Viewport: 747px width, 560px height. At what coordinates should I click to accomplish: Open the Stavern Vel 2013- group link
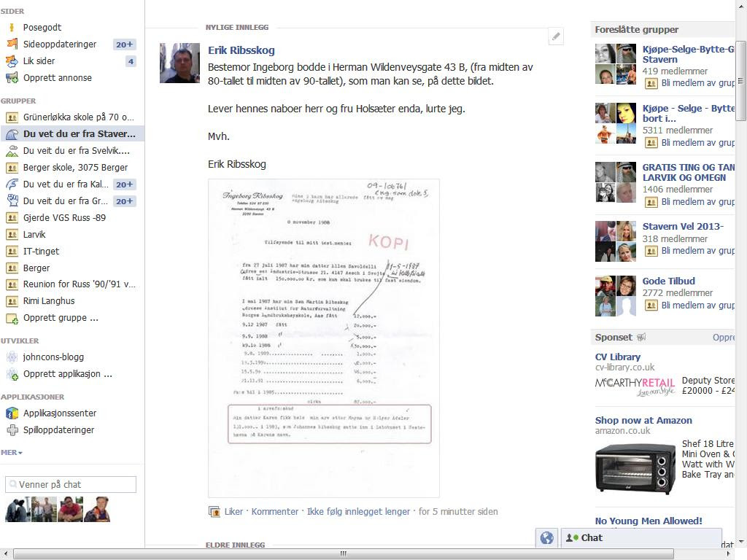tap(683, 226)
